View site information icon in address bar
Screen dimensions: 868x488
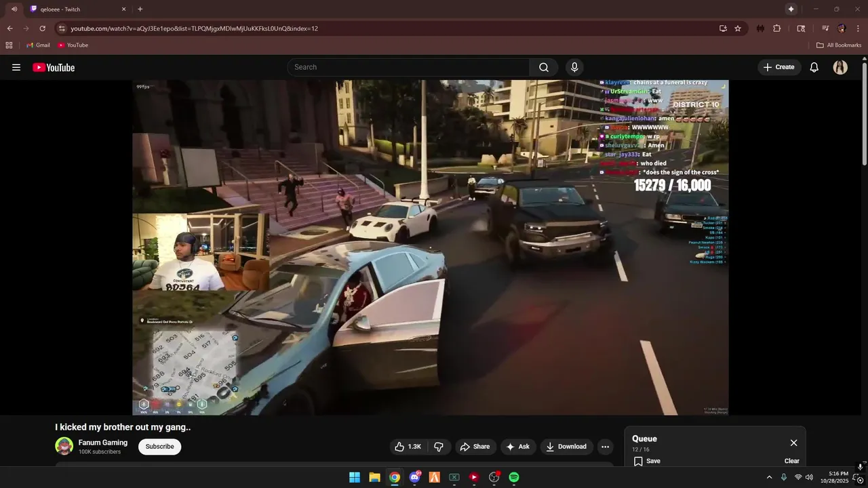coord(62,28)
